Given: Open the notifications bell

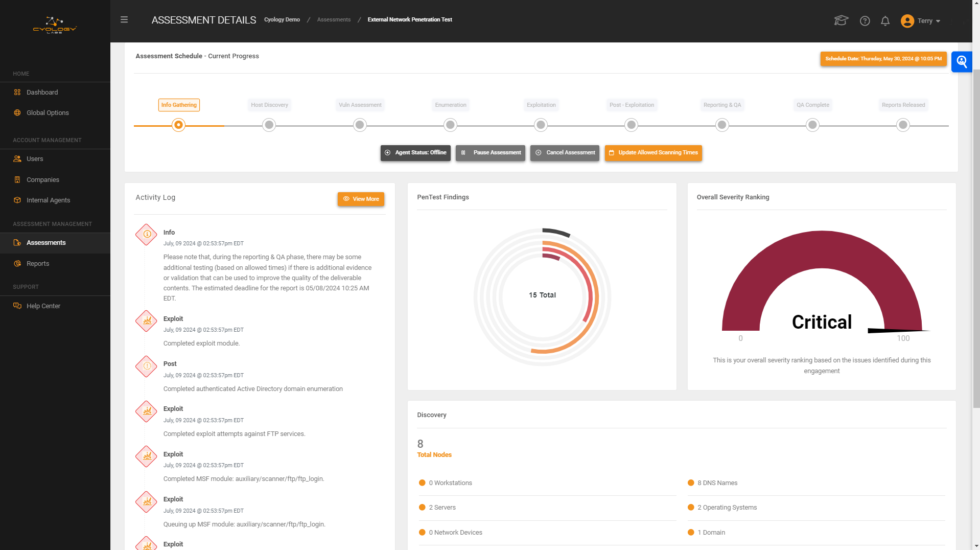Looking at the screenshot, I should click(885, 21).
